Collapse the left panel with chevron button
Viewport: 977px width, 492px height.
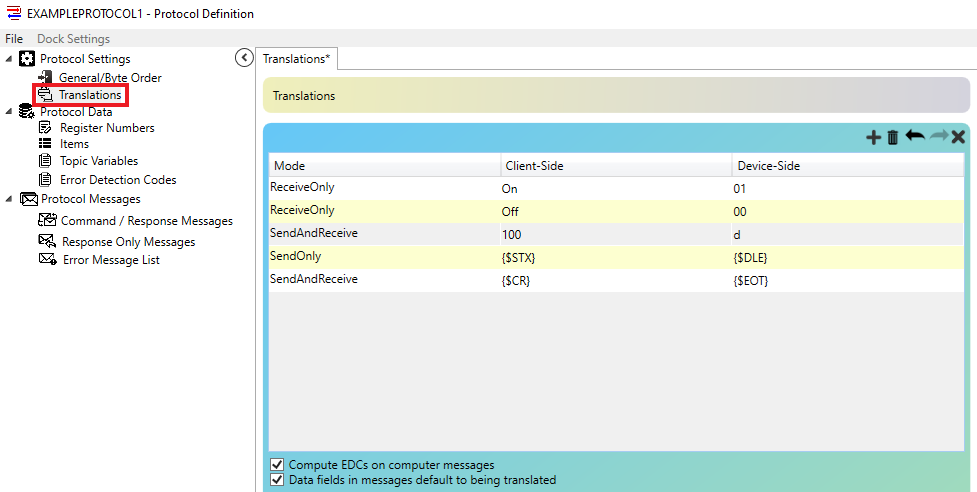(243, 58)
